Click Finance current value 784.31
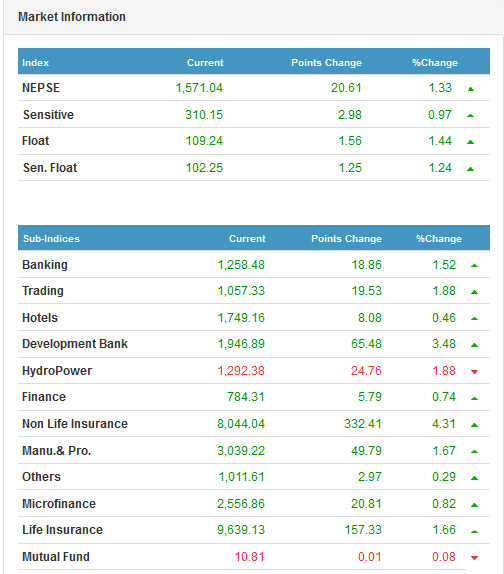 point(246,397)
